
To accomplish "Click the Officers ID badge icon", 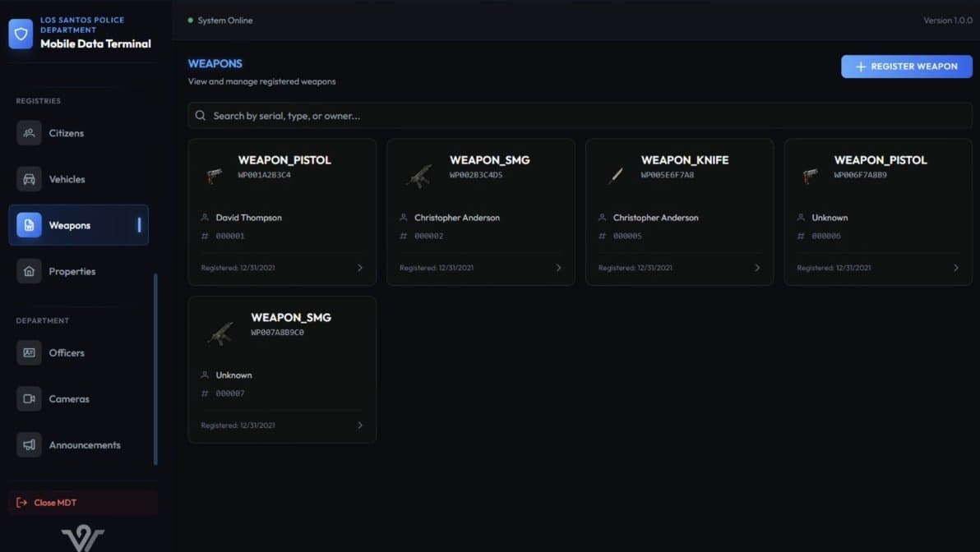I will coord(29,352).
